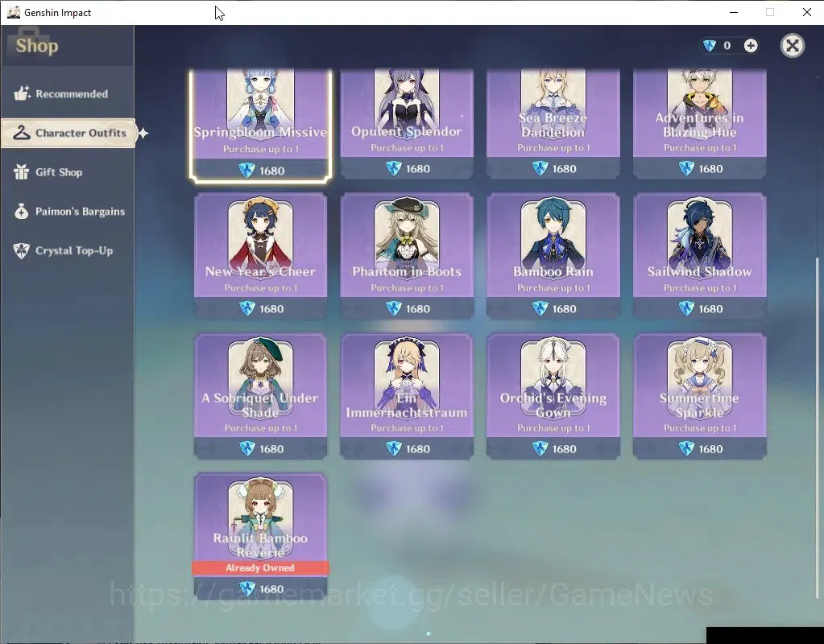Screen dimensions: 824x644
Task: Click crystal icon in A Sobriquet Under Shade price
Action: (x=247, y=449)
